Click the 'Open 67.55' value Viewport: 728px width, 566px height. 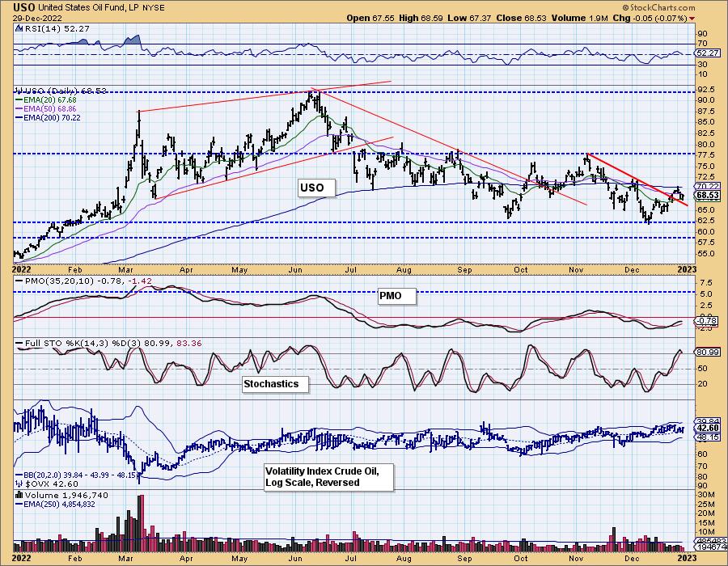(370, 18)
